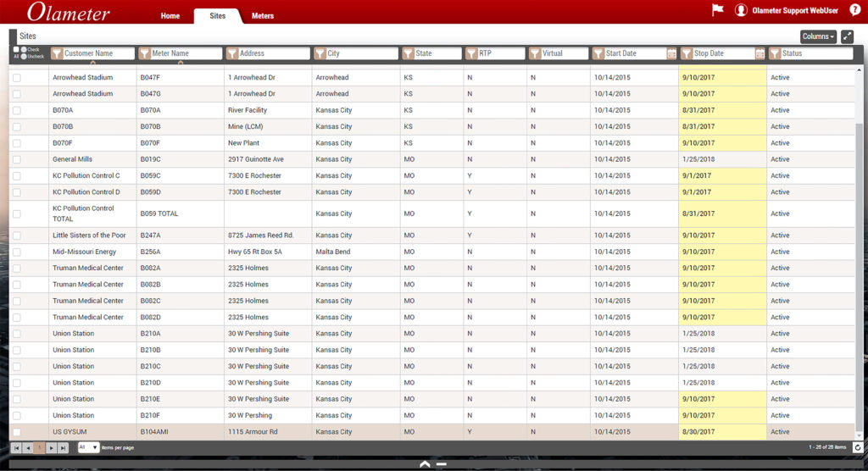Open the Status column filter icon
This screenshot has height=471, width=868.
click(x=775, y=53)
